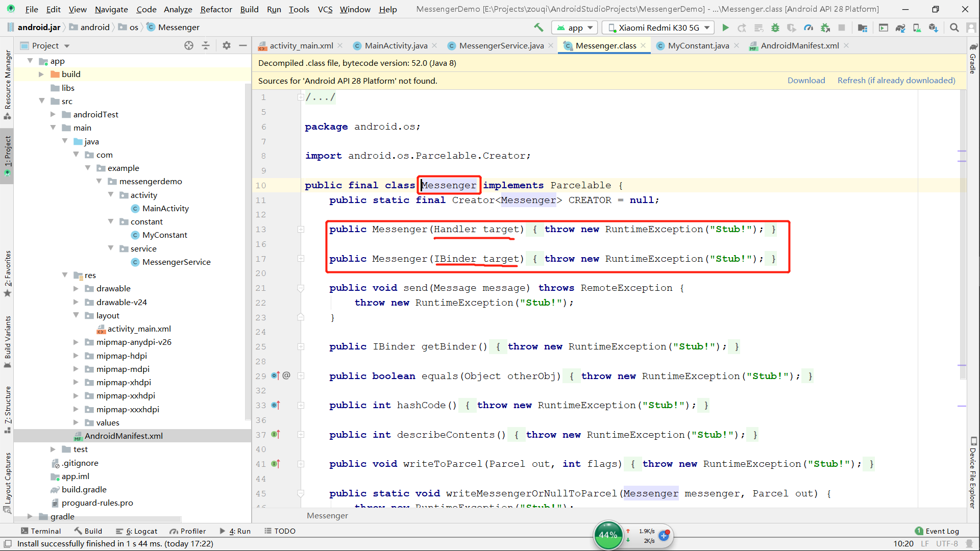Click the 44% memory indicator circle
Viewport: 980px width, 551px height.
pyautogui.click(x=608, y=535)
